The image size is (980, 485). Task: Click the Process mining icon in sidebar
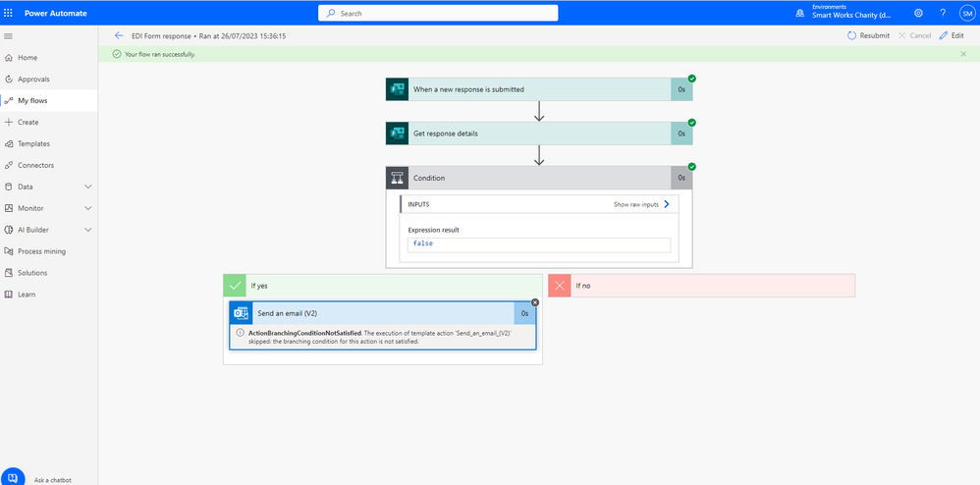pyautogui.click(x=9, y=251)
